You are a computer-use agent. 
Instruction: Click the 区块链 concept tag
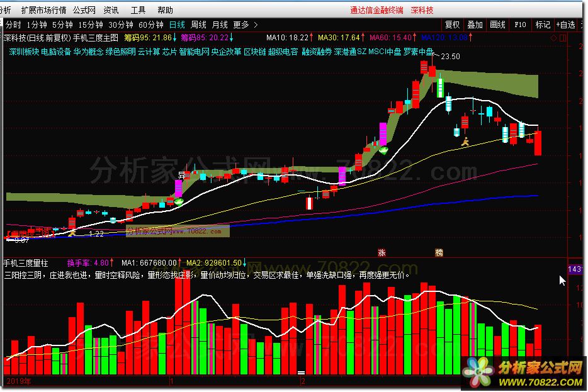[x=254, y=51]
